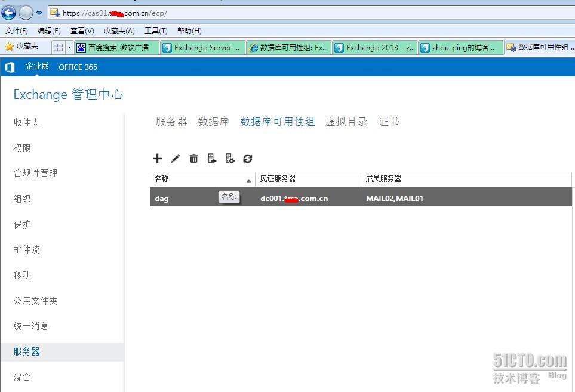Switch to the 数据库可用性组 sub-tab

click(278, 122)
